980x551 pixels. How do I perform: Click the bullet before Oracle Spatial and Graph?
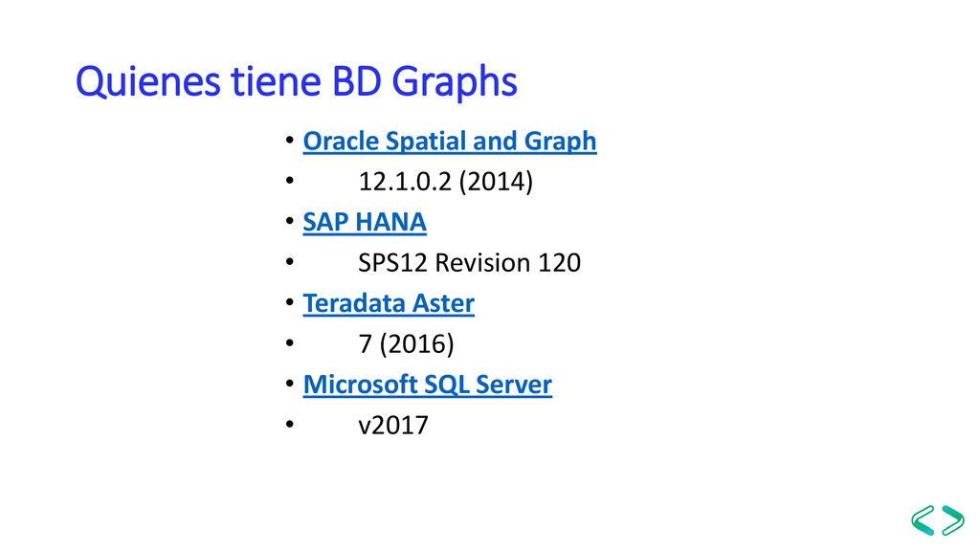tap(289, 140)
